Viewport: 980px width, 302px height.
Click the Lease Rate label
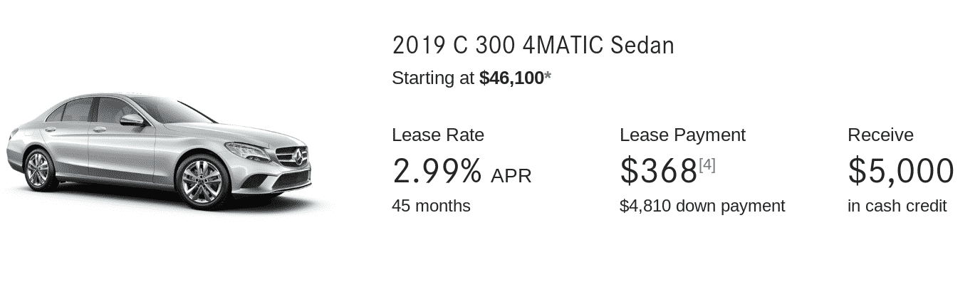tap(437, 135)
